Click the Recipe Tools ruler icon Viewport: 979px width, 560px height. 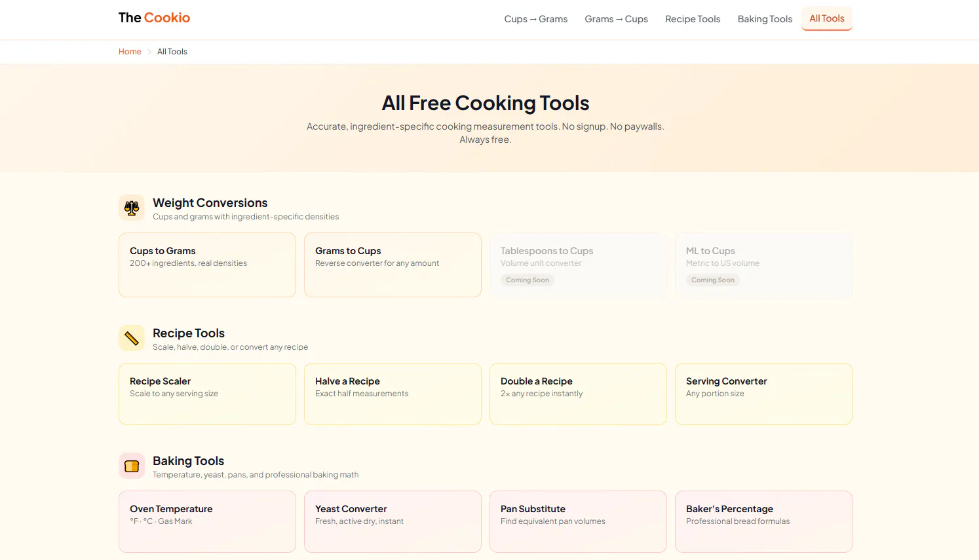[132, 338]
